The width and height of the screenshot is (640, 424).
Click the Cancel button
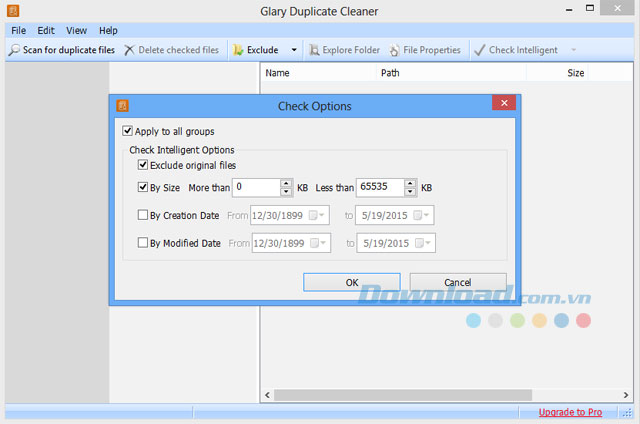[458, 282]
